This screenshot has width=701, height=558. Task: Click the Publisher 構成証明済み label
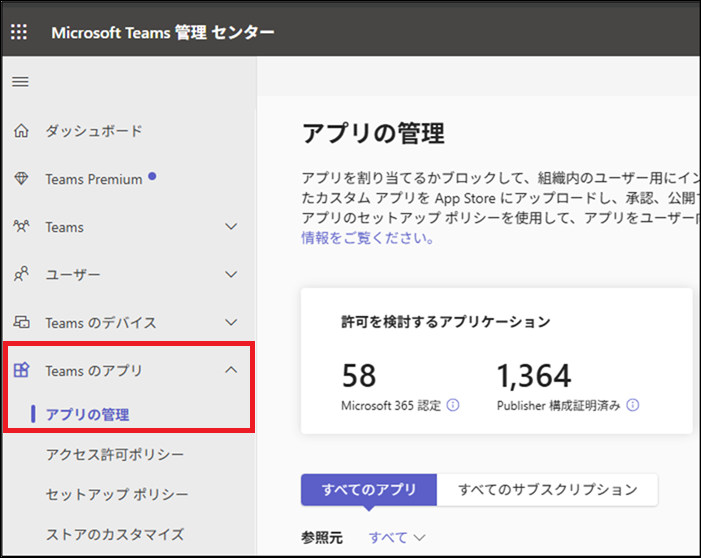pos(559,406)
